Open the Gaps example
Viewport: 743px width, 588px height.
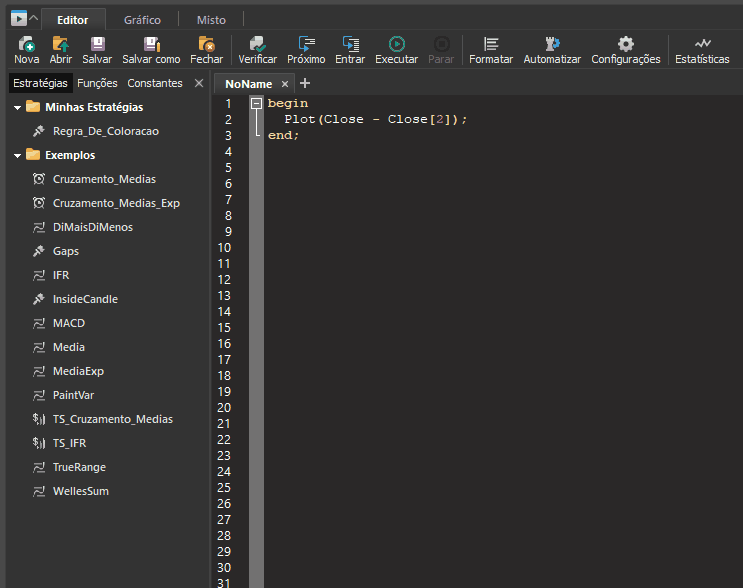(65, 251)
